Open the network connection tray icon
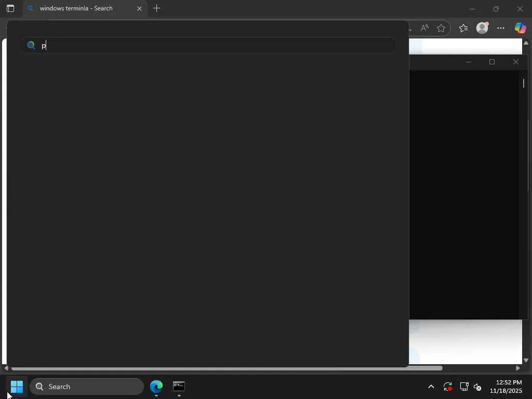This screenshot has width=532, height=399. (464, 387)
